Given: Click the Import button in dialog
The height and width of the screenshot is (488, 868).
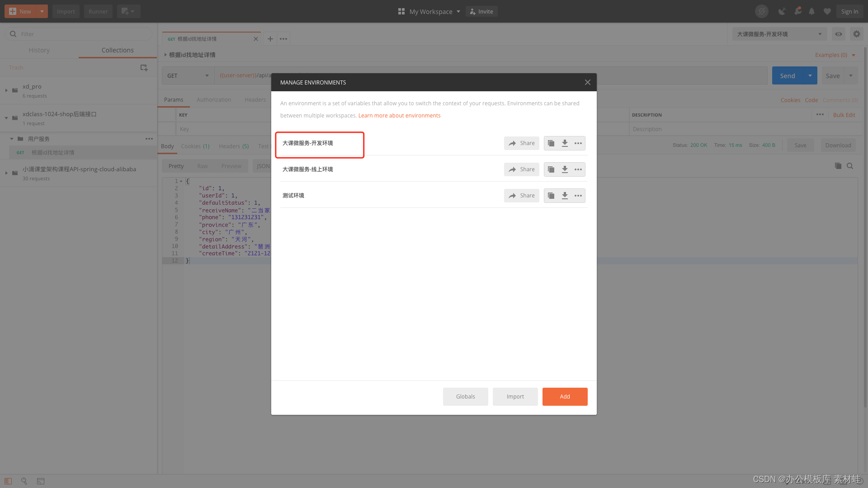Looking at the screenshot, I should (x=515, y=397).
